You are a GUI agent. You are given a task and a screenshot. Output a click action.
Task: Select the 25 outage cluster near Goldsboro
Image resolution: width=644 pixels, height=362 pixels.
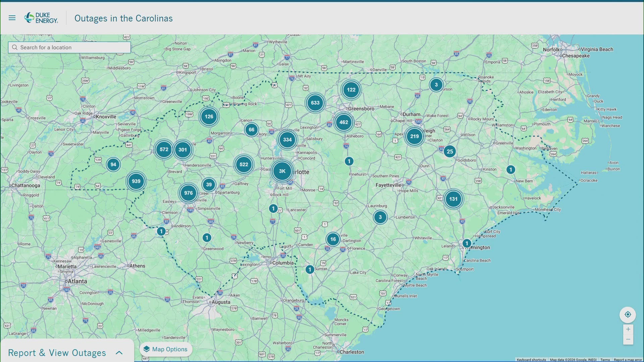point(450,151)
